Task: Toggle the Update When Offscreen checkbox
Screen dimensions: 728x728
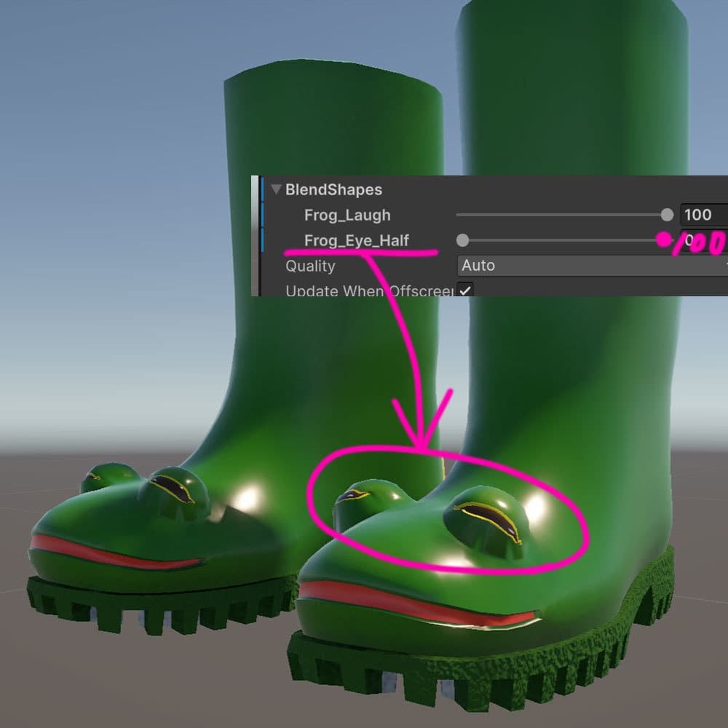Action: [464, 290]
